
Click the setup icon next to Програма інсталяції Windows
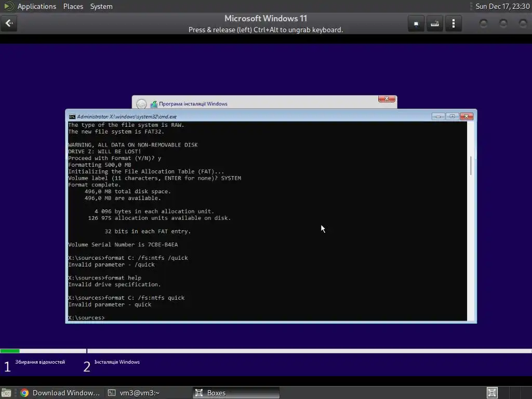click(154, 104)
